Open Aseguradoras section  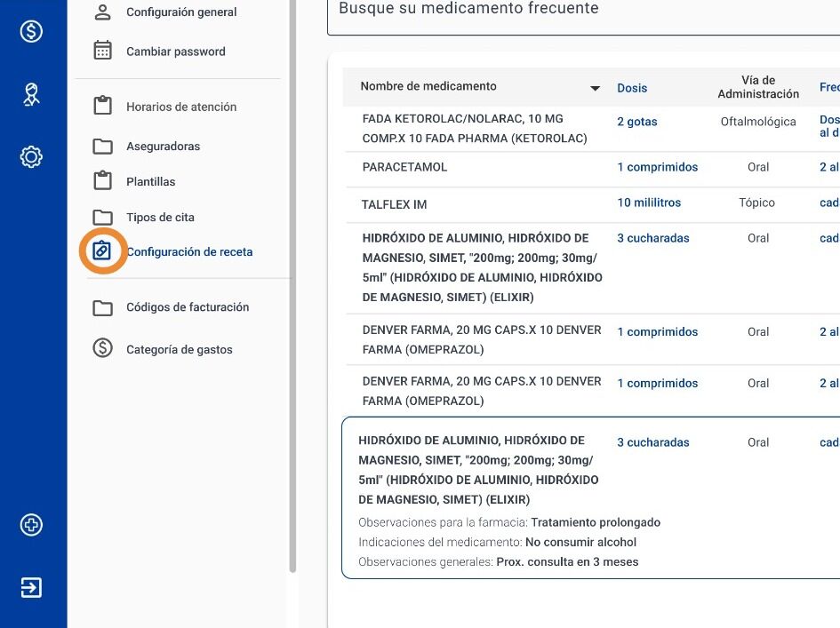click(x=163, y=147)
